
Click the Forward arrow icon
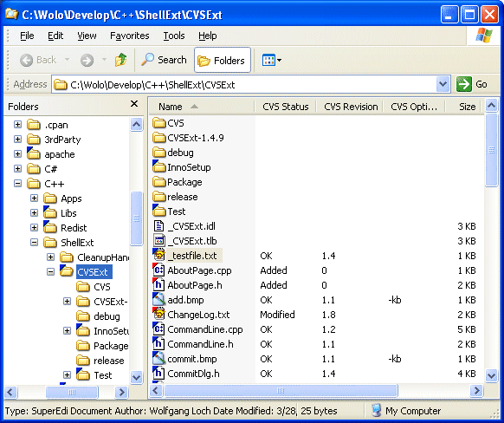click(87, 60)
